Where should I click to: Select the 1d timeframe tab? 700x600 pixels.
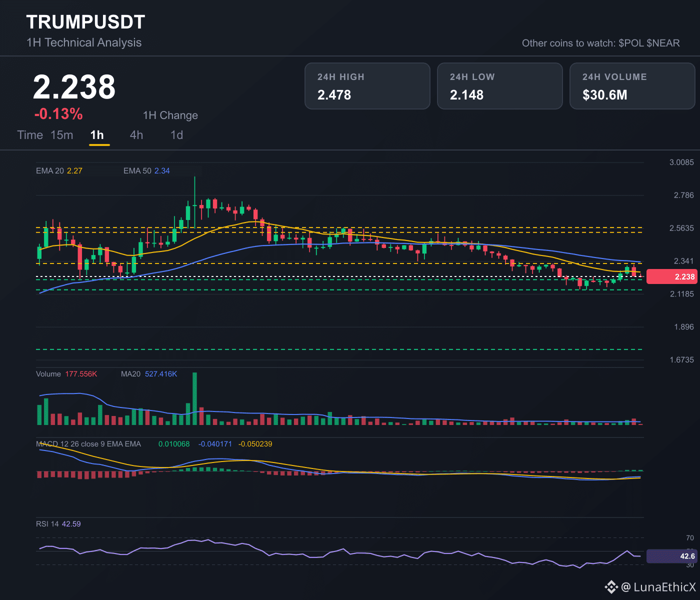(x=177, y=135)
